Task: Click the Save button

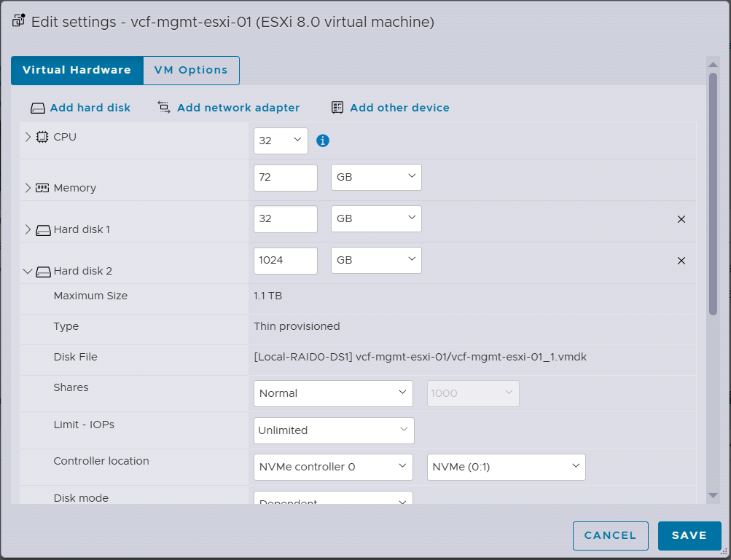Action: [x=689, y=535]
